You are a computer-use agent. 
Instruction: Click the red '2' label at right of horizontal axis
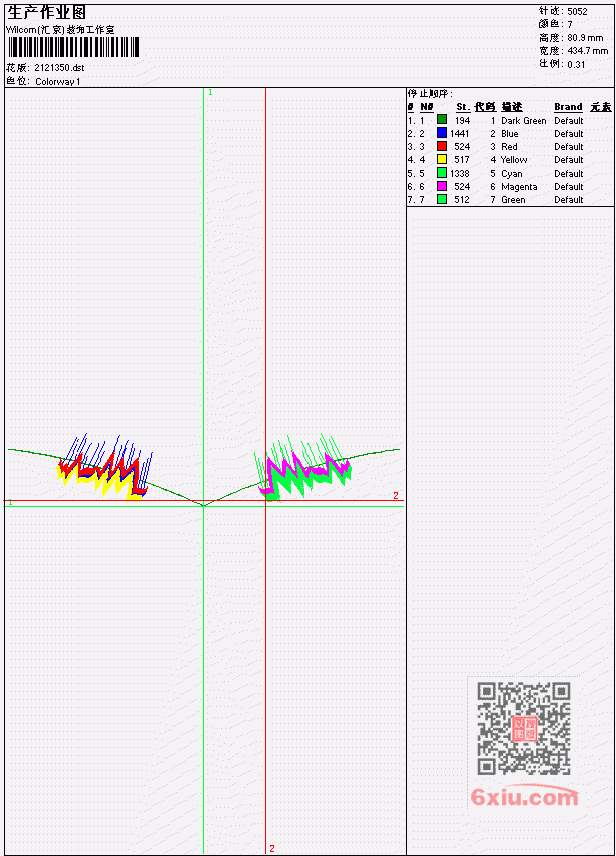(x=396, y=496)
